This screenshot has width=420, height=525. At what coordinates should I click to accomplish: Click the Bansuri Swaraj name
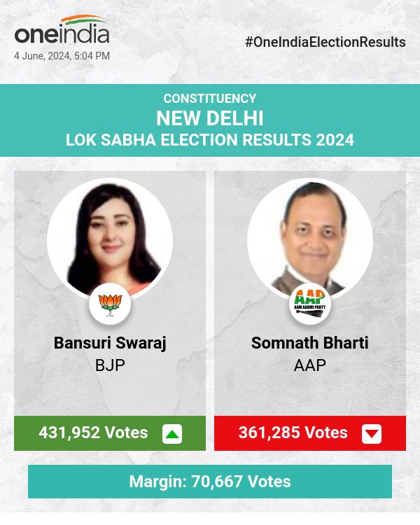coord(110,343)
